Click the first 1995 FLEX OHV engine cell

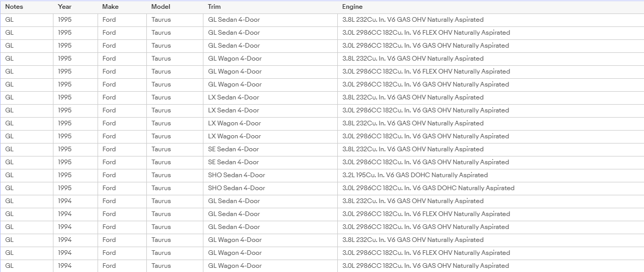(x=490, y=33)
